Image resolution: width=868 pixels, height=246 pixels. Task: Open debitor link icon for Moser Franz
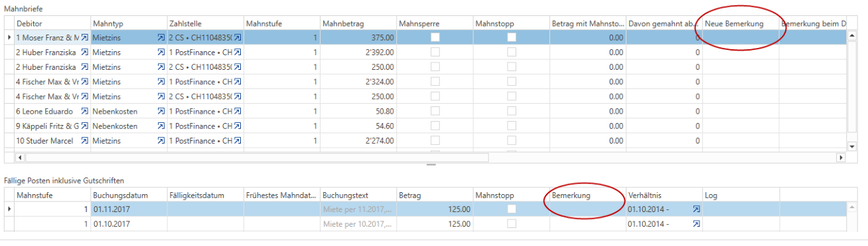85,38
